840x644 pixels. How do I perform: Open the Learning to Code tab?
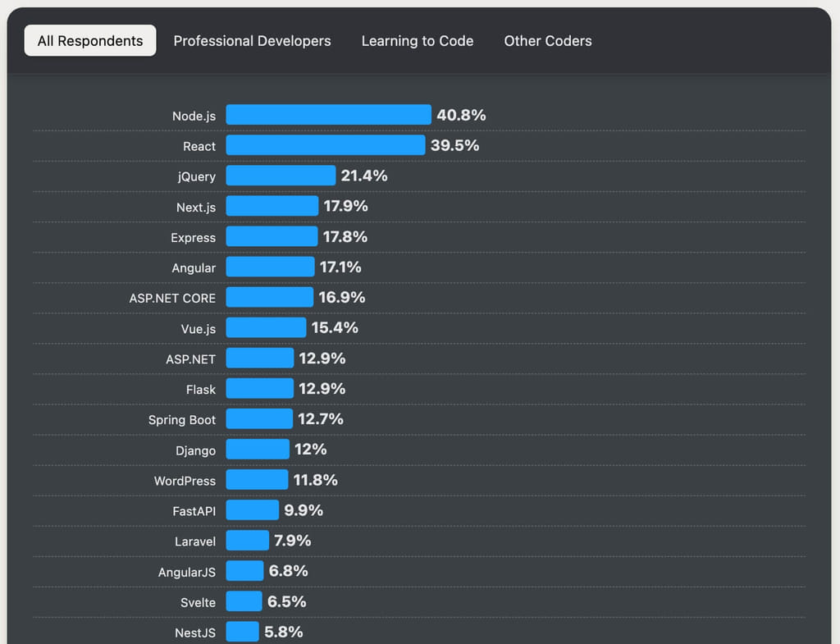[418, 41]
